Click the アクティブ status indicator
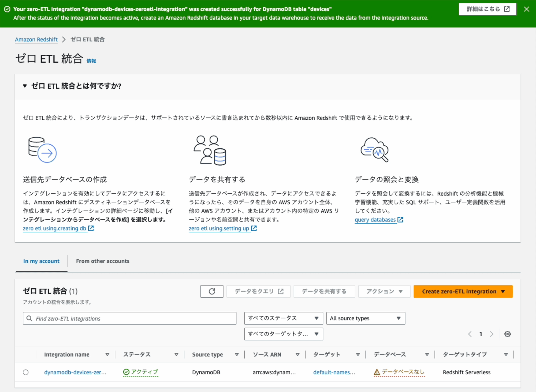 [141, 372]
